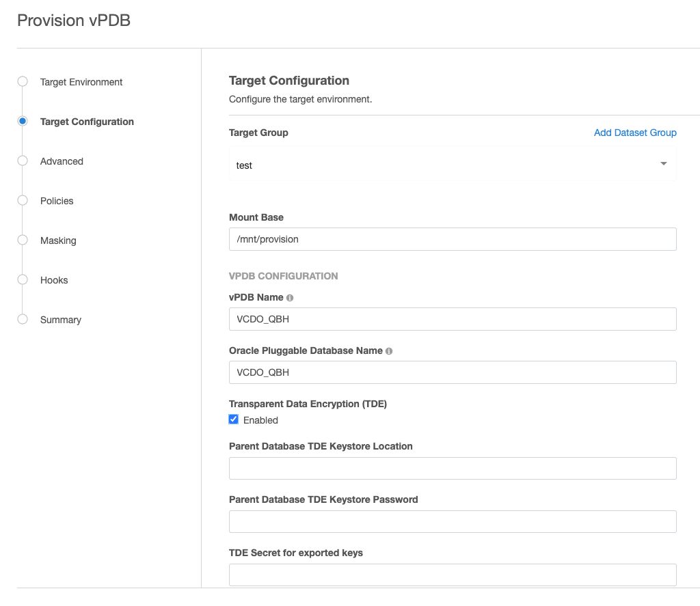Click the TDE Secret for exported keys field
This screenshot has height=606, width=700.
pyautogui.click(x=452, y=575)
